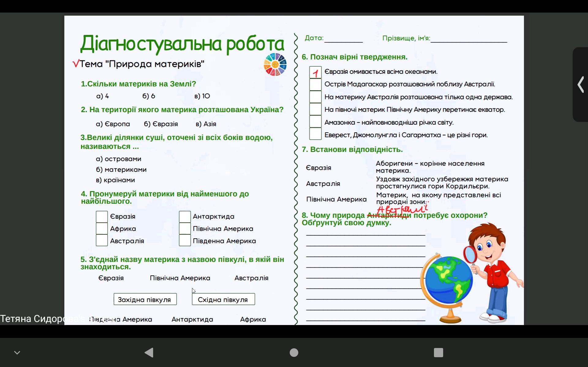The width and height of the screenshot is (588, 367).
Task: Click question heading '6. Познач вірні твердження.'
Action: (x=355, y=57)
